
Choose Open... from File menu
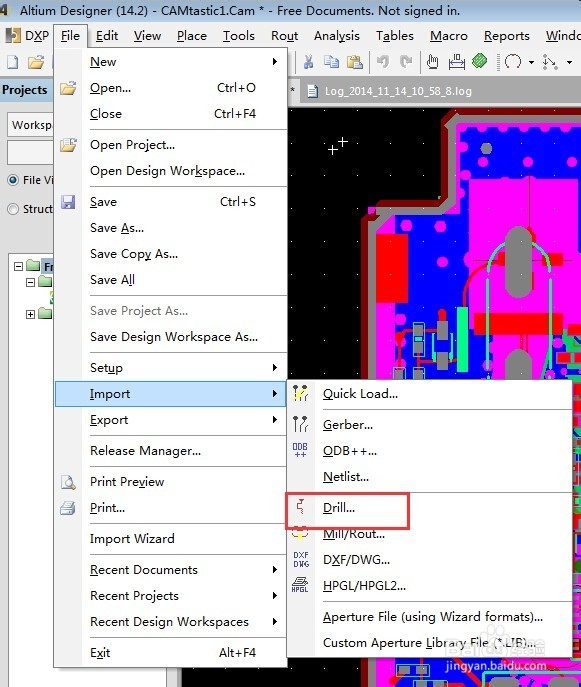tap(171, 88)
